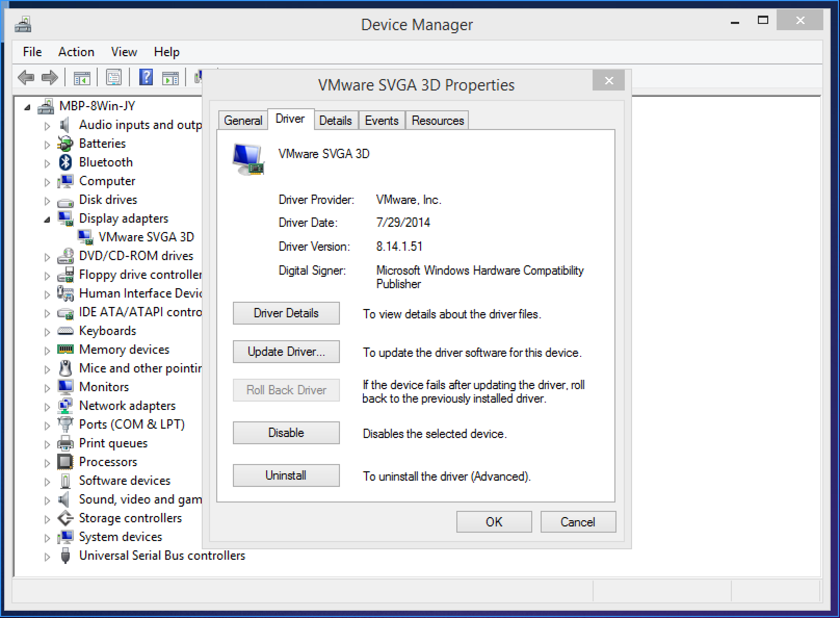The image size is (840, 618).
Task: Switch to the Events tab
Action: click(x=382, y=120)
